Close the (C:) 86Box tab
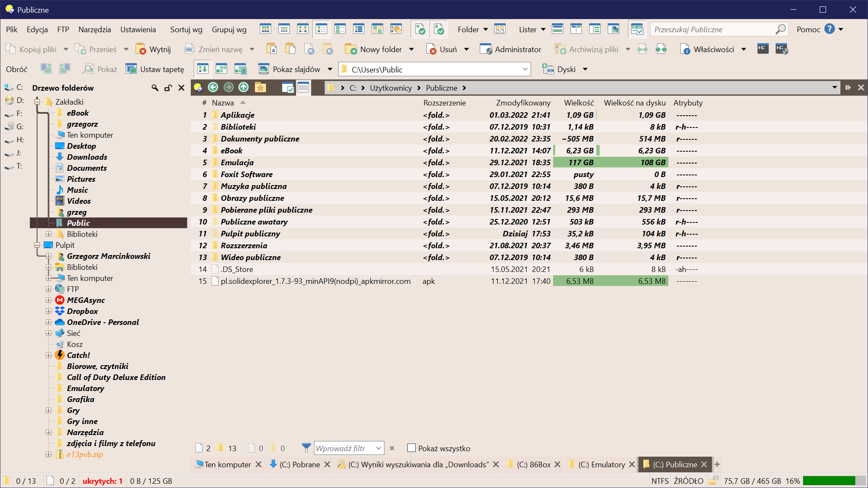Image resolution: width=868 pixels, height=488 pixels. click(x=557, y=464)
